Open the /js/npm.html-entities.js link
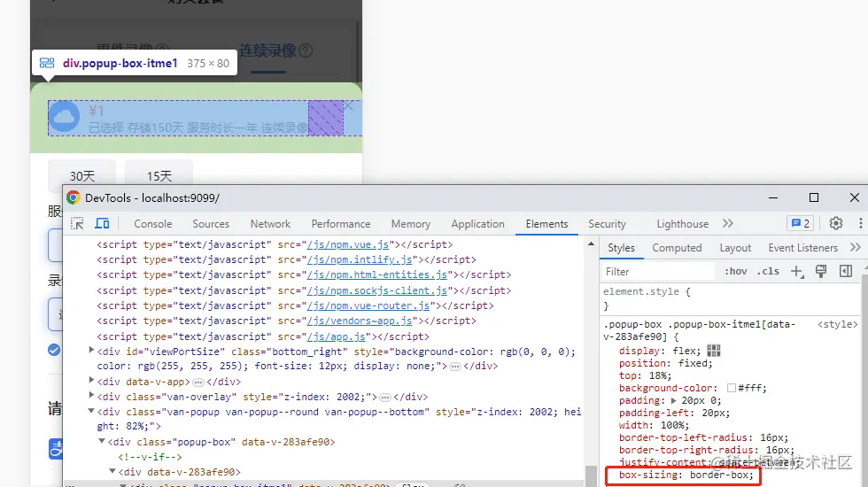This screenshot has height=487, width=868. pos(377,274)
